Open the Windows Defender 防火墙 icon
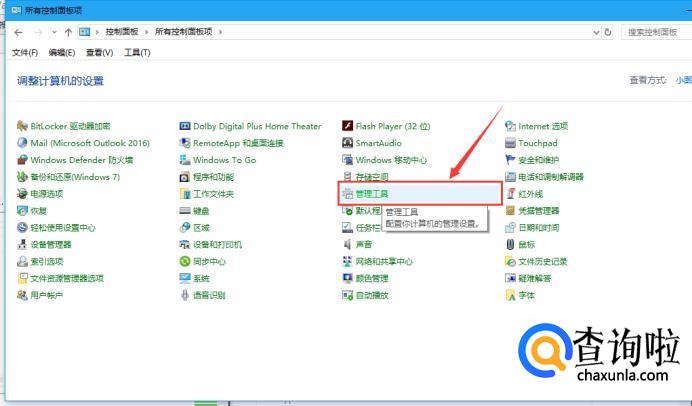This screenshot has height=406, width=692. [x=22, y=160]
